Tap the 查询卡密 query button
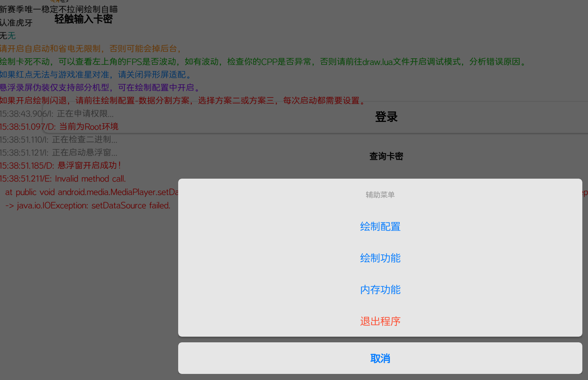Viewport: 588px width, 380px height. coord(386,156)
